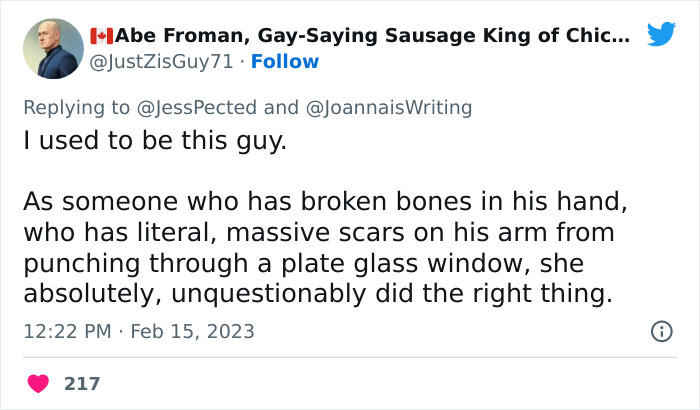The image size is (700, 410).
Task: Click the Canadian flag emoji beside the name
Action: [x=100, y=37]
